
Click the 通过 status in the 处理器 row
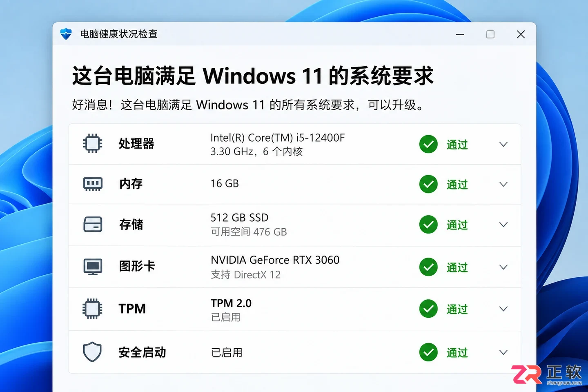tap(457, 145)
